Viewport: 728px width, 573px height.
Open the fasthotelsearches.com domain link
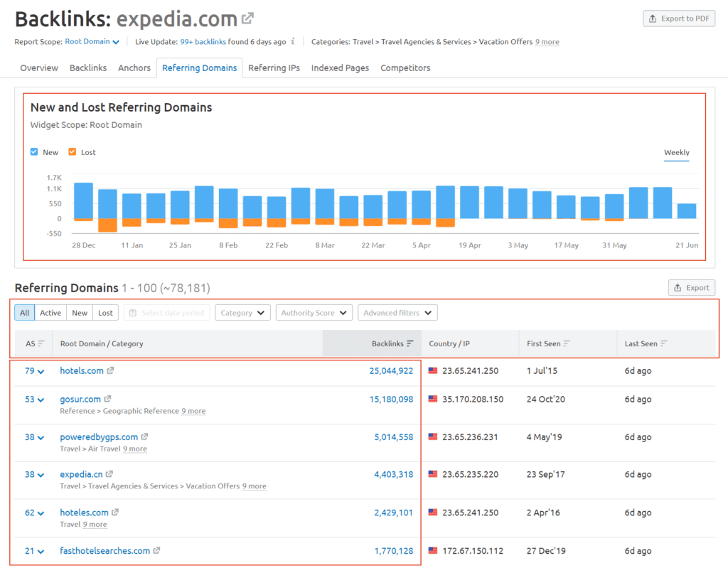coord(105,550)
